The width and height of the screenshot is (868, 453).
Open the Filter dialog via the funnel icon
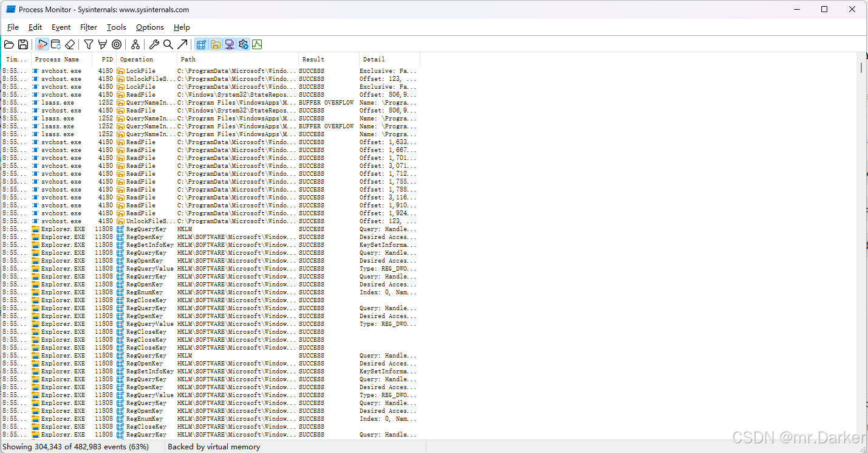(88, 44)
